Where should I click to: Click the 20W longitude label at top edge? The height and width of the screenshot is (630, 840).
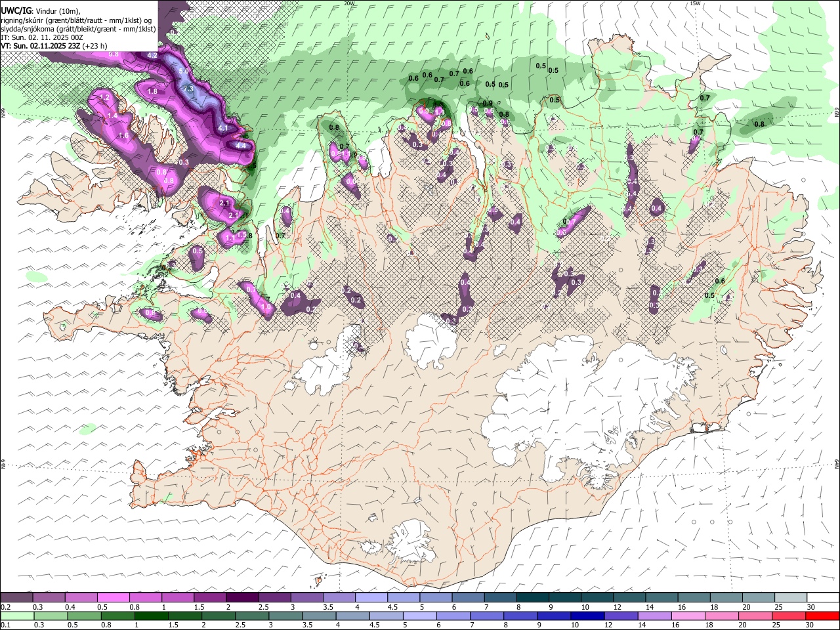coord(349,3)
